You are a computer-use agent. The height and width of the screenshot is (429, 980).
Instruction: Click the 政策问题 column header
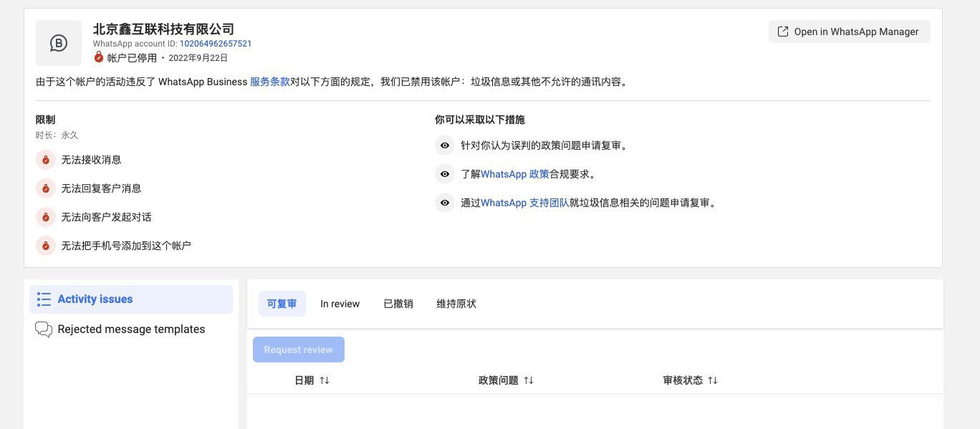[499, 380]
